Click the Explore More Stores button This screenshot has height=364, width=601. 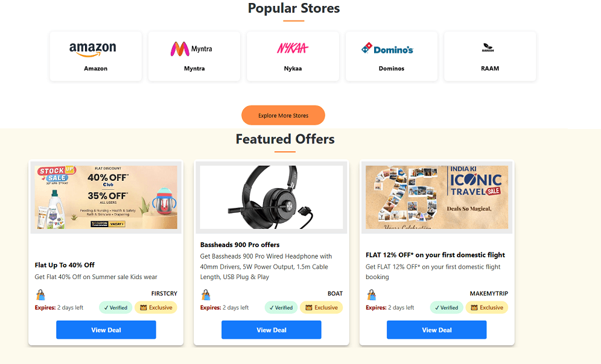click(x=283, y=115)
